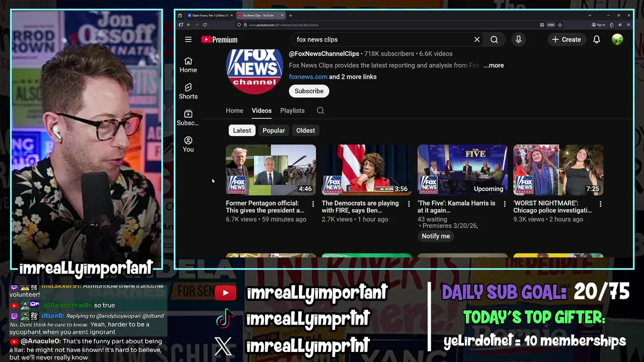Click 'The Democrats are playing with FIRE' title
Screen dimensions: 644x362
coord(360,207)
